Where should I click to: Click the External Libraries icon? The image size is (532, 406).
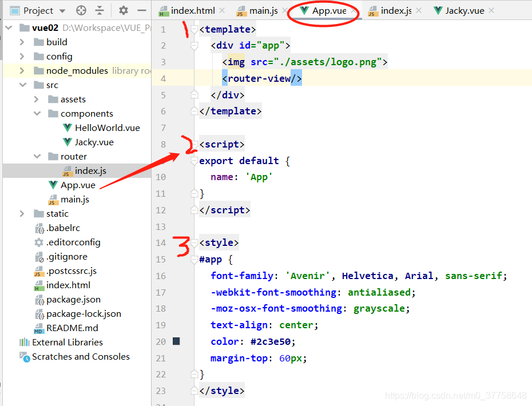25,342
